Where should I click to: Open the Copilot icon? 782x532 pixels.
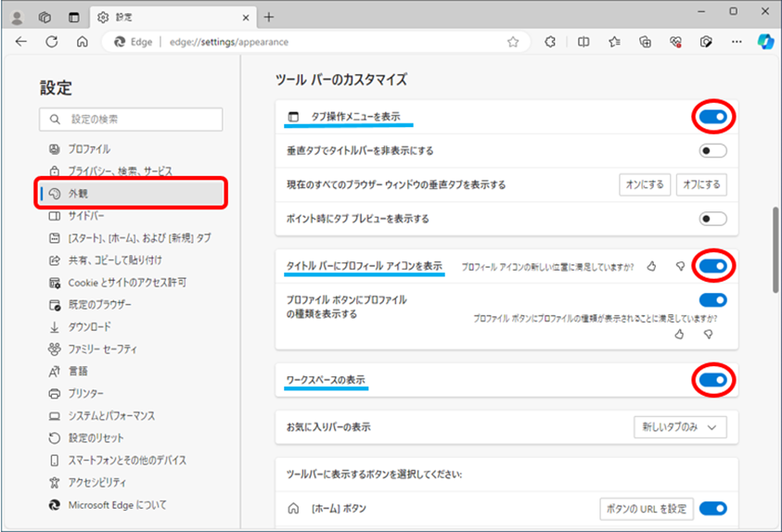(765, 42)
